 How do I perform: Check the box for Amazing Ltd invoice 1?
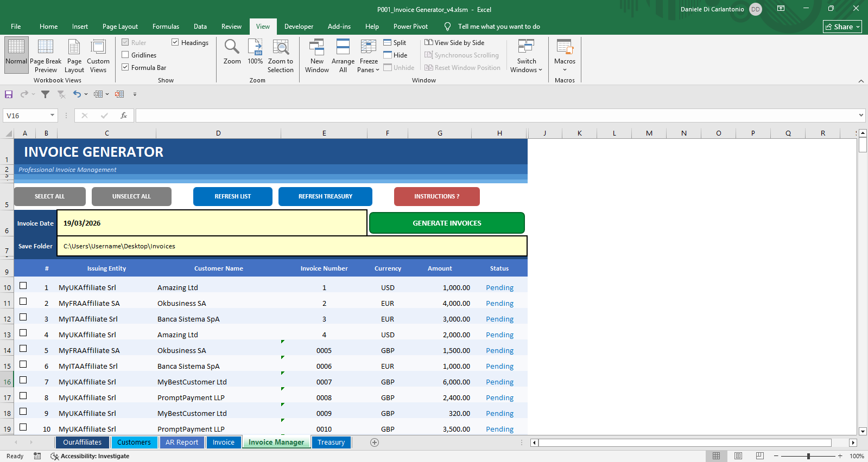(23, 286)
